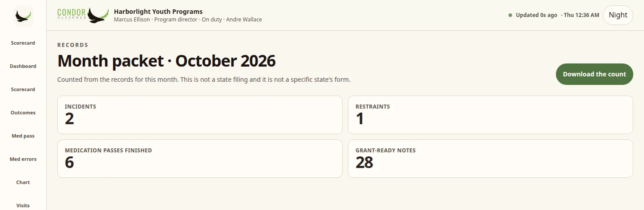Viewport: 644px width, 210px height.
Task: Click the Harborlight Youth Programs title
Action: pos(158,12)
